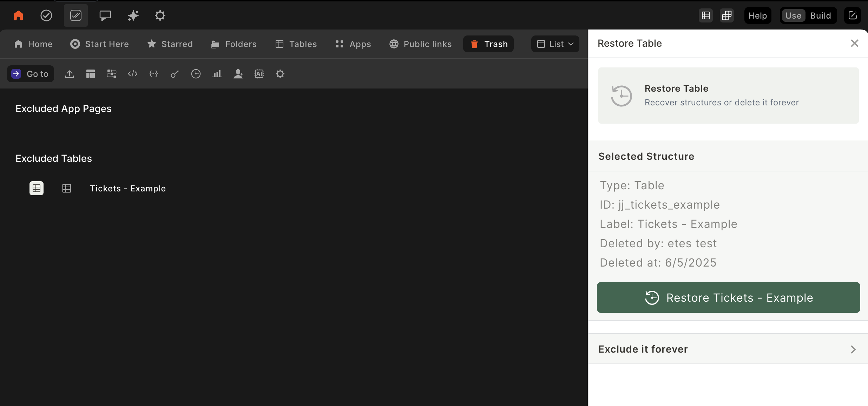This screenshot has height=406, width=868.
Task: Select the Tickets - Example table checkbox icon
Action: pos(37,188)
